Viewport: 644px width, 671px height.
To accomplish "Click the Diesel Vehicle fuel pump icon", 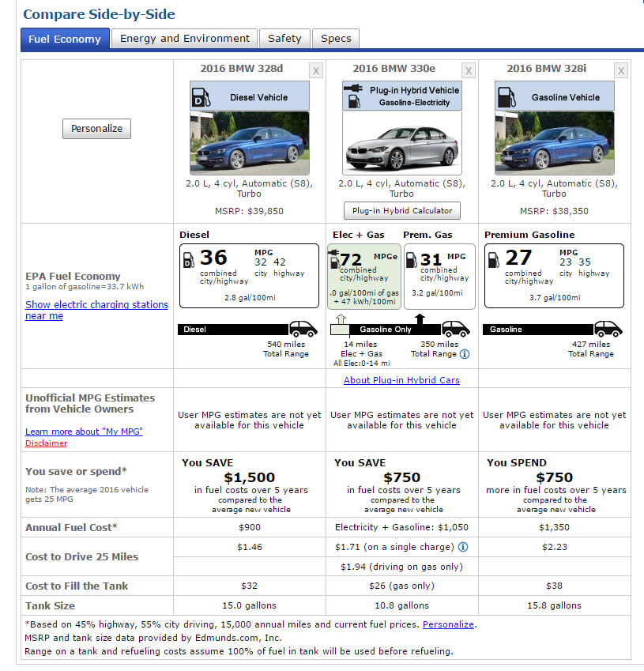I will [201, 98].
